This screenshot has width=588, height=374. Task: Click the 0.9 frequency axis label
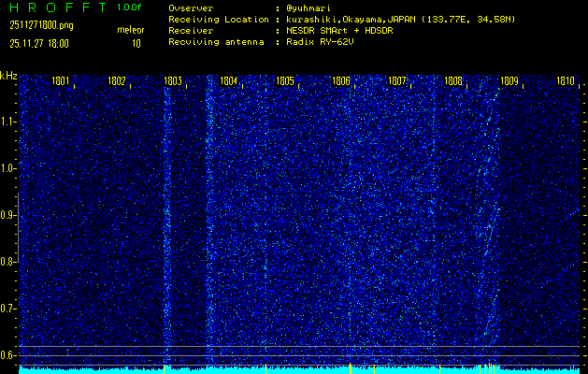(7, 215)
